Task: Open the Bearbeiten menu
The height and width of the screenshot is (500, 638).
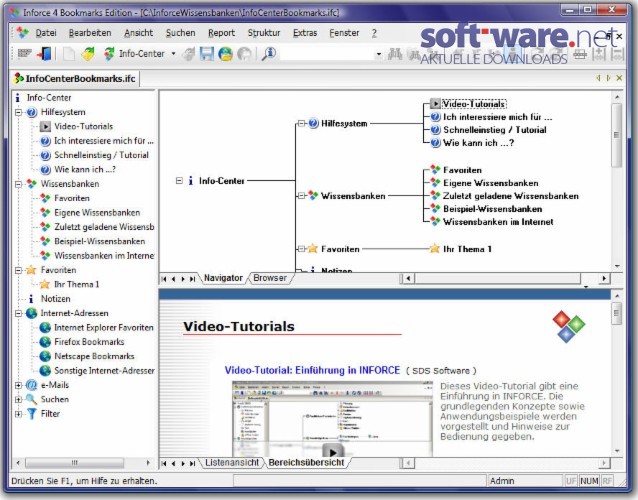Action: [90, 33]
